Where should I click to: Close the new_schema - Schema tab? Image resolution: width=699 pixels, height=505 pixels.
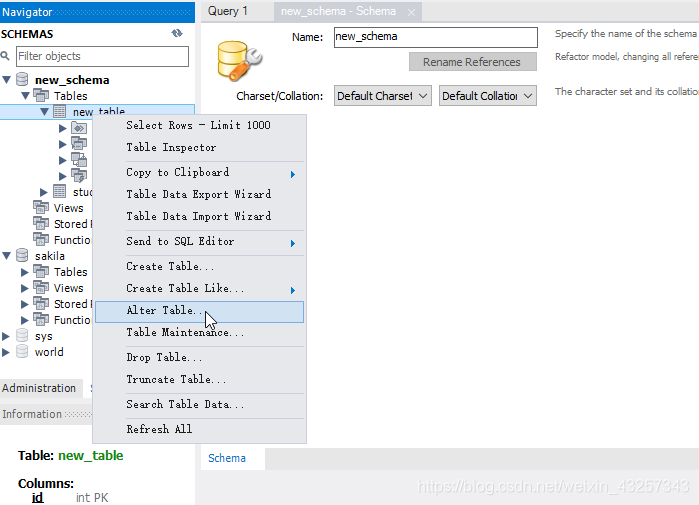point(411,12)
